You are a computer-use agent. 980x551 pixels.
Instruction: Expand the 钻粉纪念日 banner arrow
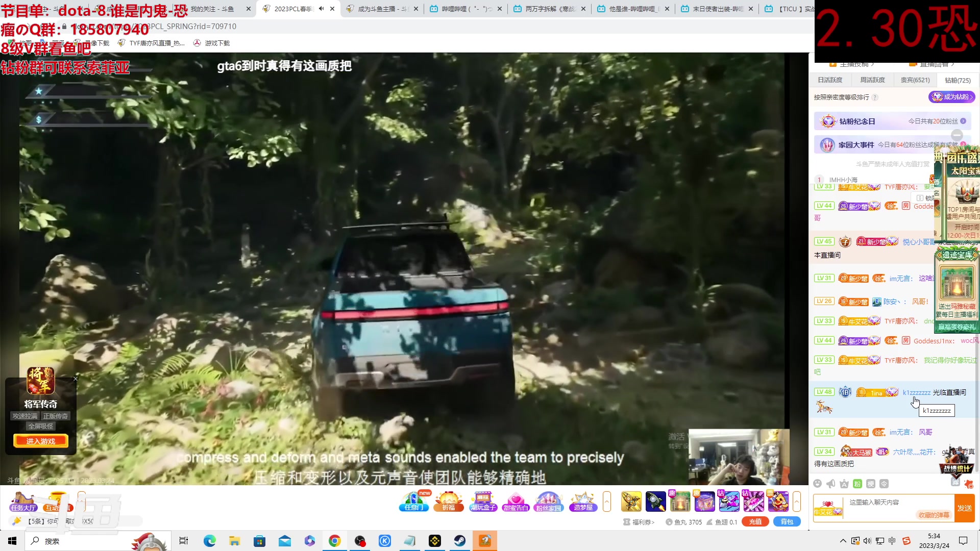tap(963, 121)
